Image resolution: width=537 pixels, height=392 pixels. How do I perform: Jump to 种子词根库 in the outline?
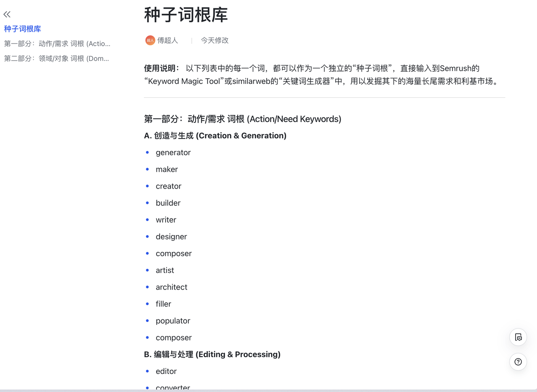tap(23, 29)
